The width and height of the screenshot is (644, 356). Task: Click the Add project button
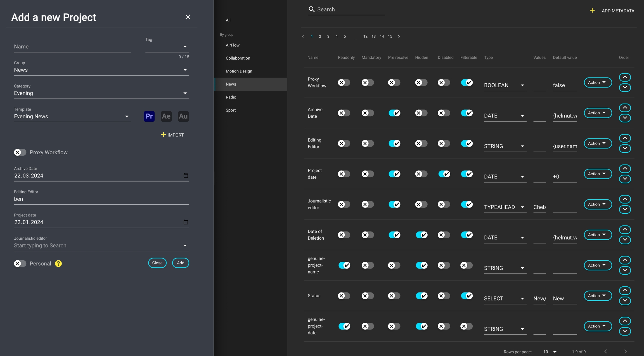pos(180,263)
